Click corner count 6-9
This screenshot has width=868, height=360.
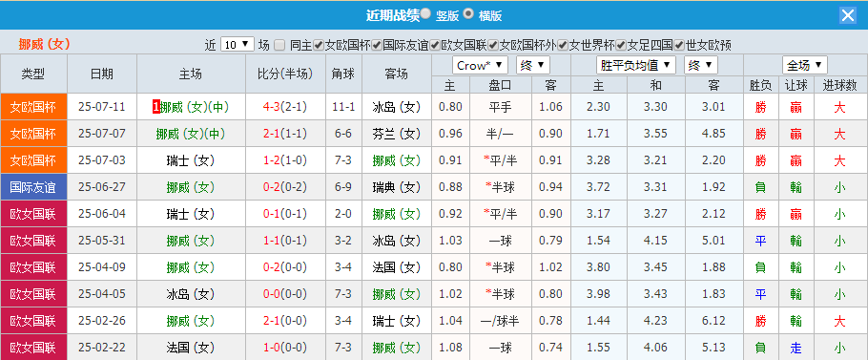343,187
